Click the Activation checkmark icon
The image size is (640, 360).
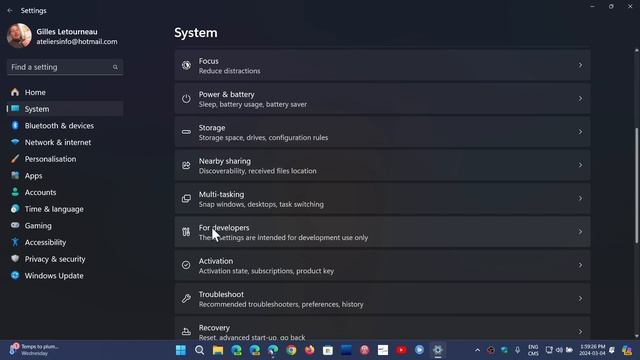click(186, 265)
